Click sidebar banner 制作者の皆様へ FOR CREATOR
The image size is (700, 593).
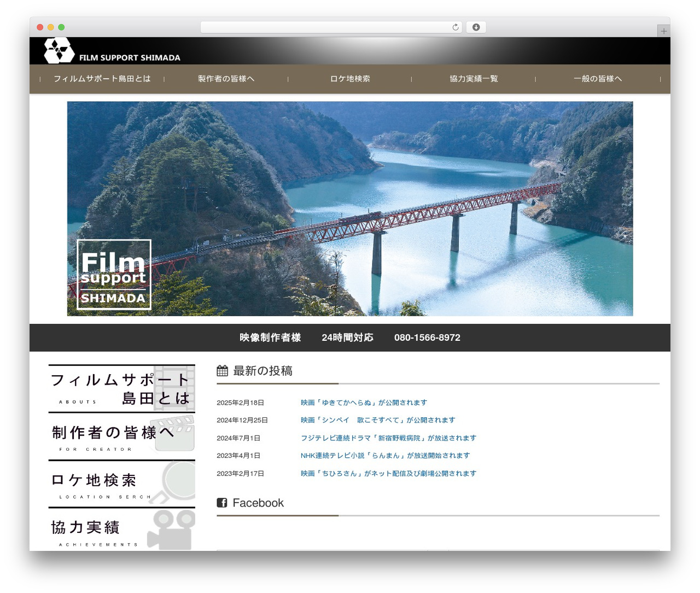click(122, 435)
